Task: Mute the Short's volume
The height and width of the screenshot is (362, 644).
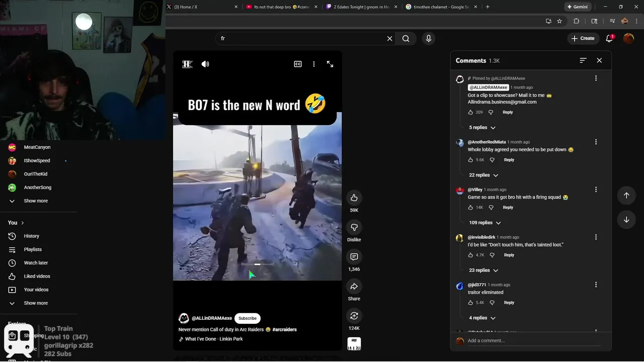Action: (x=205, y=64)
